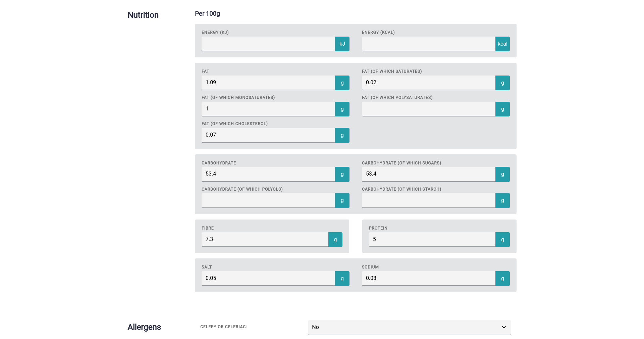
Task: Focus the Fibre field showing 7.3
Action: point(265,239)
